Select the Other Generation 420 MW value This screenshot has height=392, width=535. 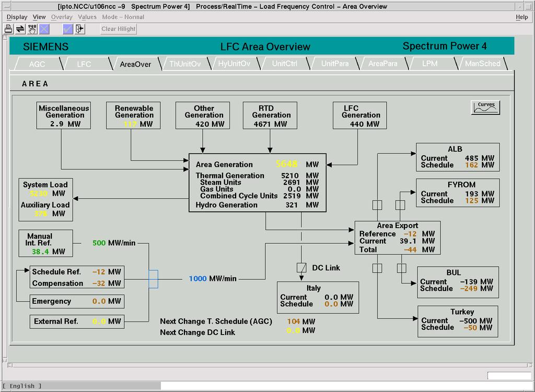coord(202,124)
